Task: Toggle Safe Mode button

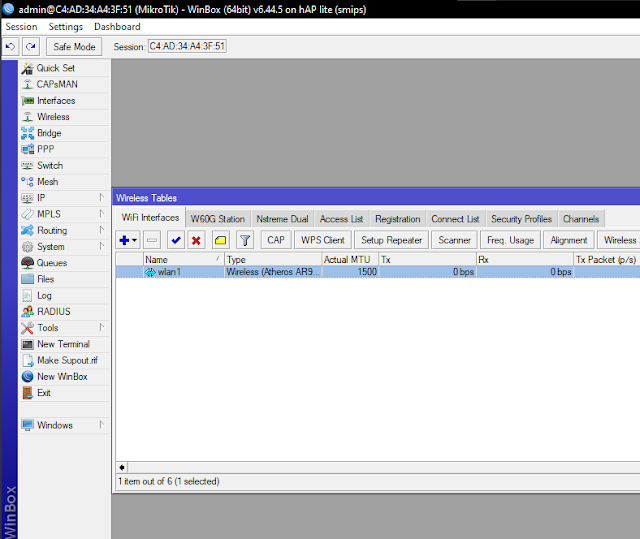Action: pyautogui.click(x=74, y=47)
